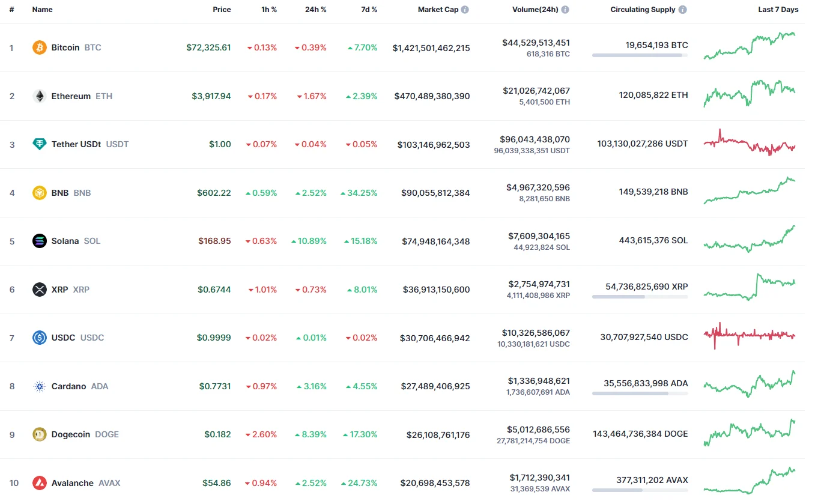Click the Volume(24h) info icon
Image resolution: width=818 pixels, height=504 pixels.
click(x=565, y=10)
